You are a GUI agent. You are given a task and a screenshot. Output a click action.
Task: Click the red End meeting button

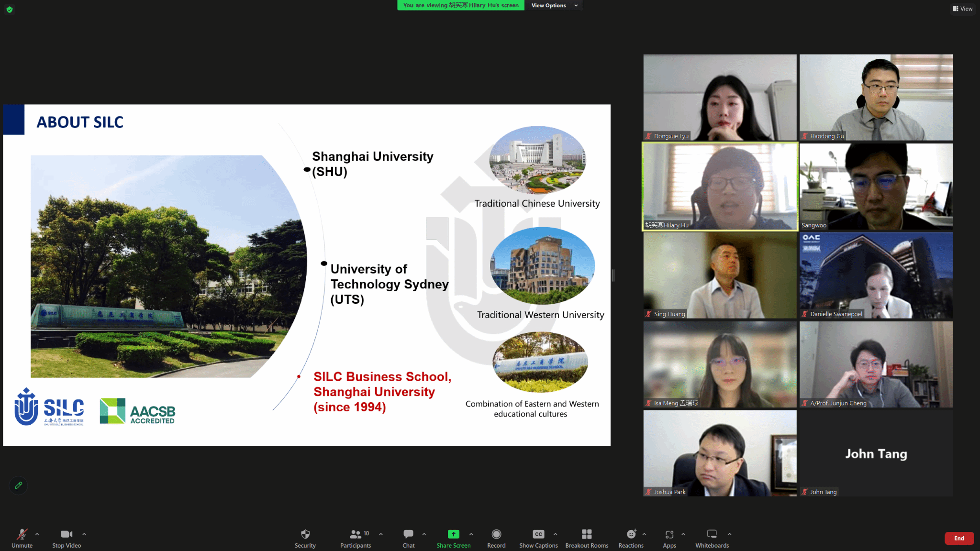(x=959, y=538)
